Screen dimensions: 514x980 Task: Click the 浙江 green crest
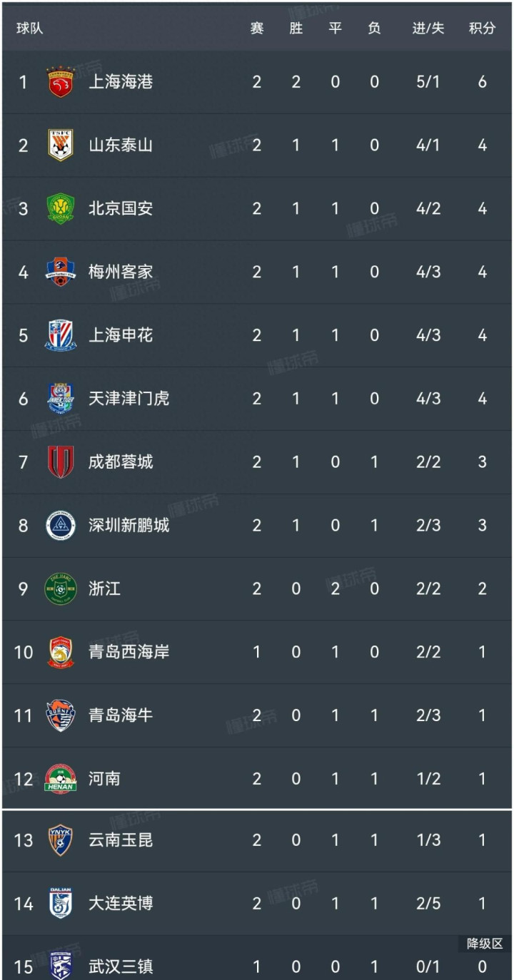point(61,589)
